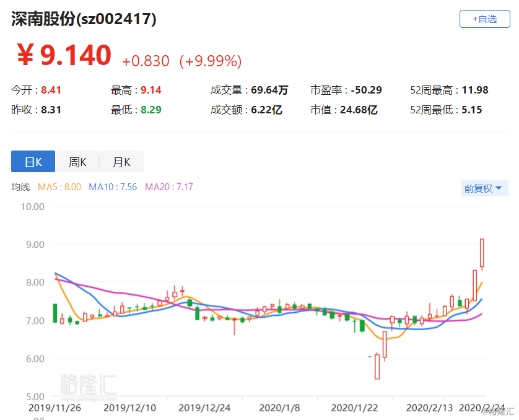519x420 pixels.
Task: Click the 2020/2/13 date axis label
Action: (x=429, y=408)
